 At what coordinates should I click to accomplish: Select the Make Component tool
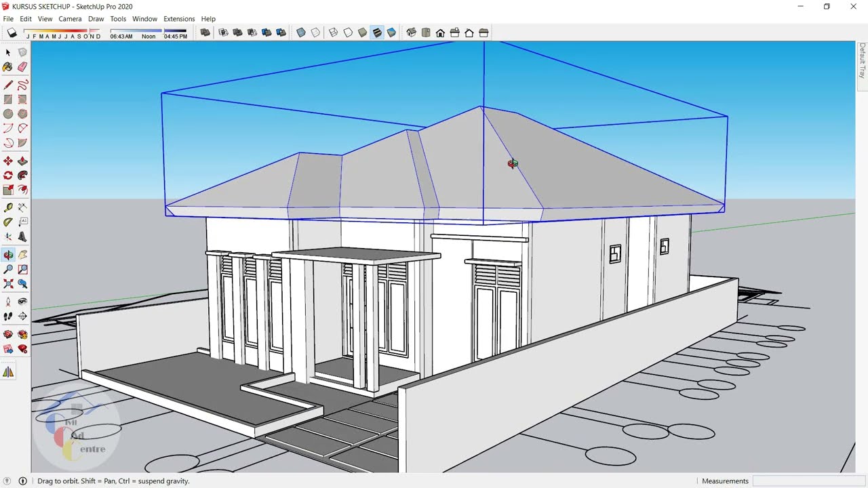coord(22,52)
